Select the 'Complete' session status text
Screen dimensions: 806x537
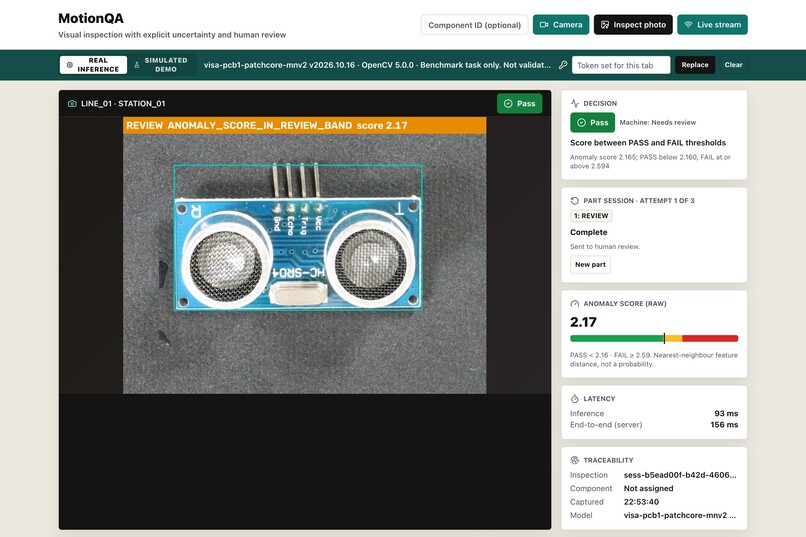pyautogui.click(x=589, y=232)
